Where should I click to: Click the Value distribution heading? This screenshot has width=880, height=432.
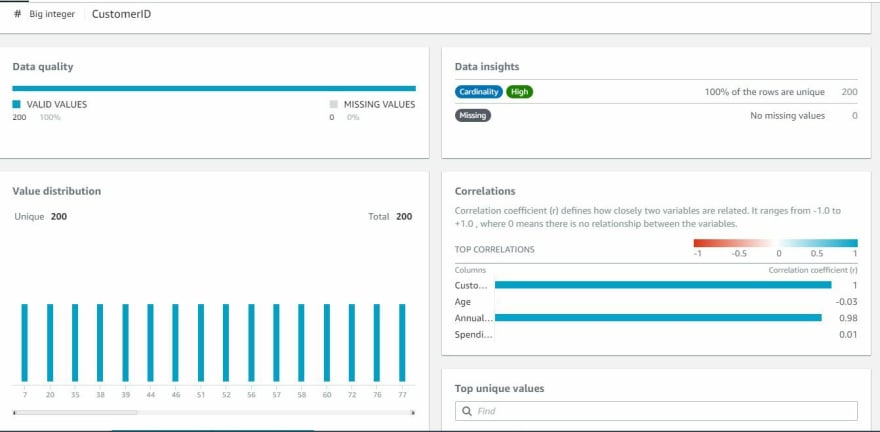click(57, 191)
